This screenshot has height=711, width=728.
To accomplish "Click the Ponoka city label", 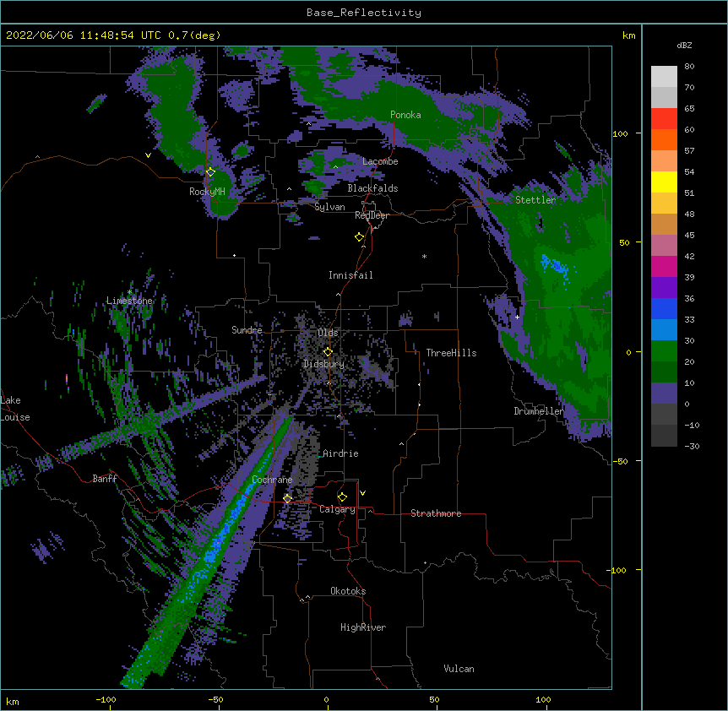I will tap(405, 115).
